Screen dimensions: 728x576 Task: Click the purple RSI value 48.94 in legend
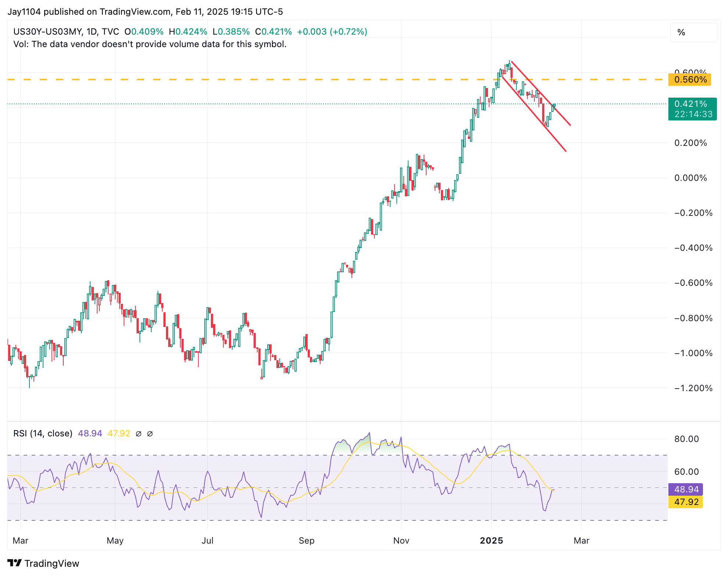[x=90, y=433]
